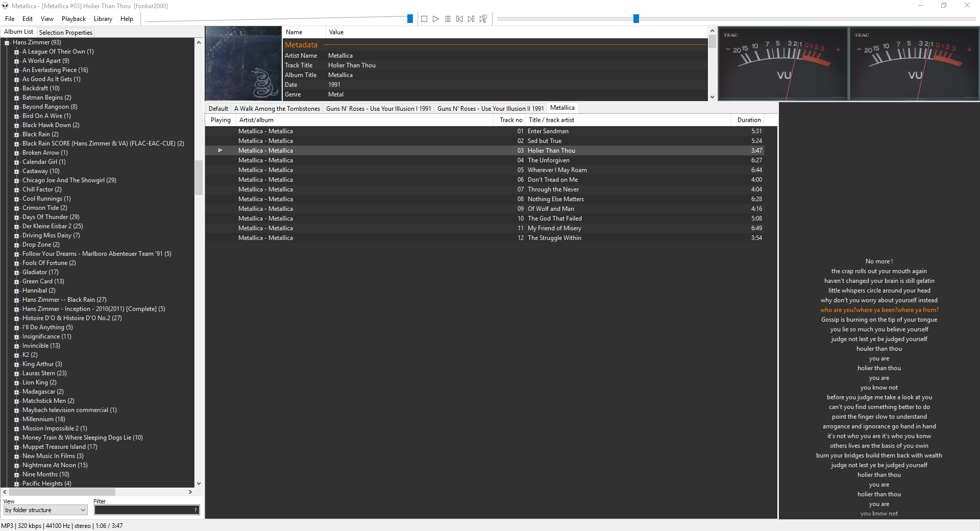The image size is (980, 531).
Task: Open Use Your Illusion I 1991 playlist
Action: (x=378, y=108)
